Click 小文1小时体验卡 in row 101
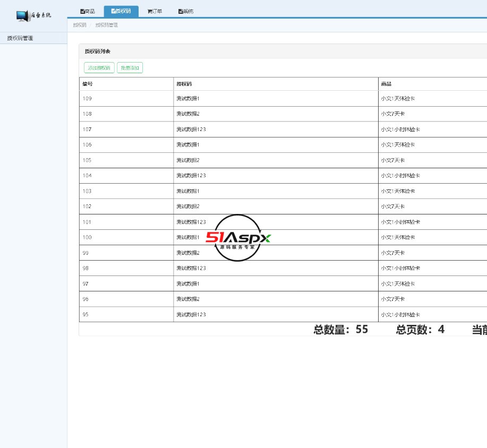 click(400, 222)
